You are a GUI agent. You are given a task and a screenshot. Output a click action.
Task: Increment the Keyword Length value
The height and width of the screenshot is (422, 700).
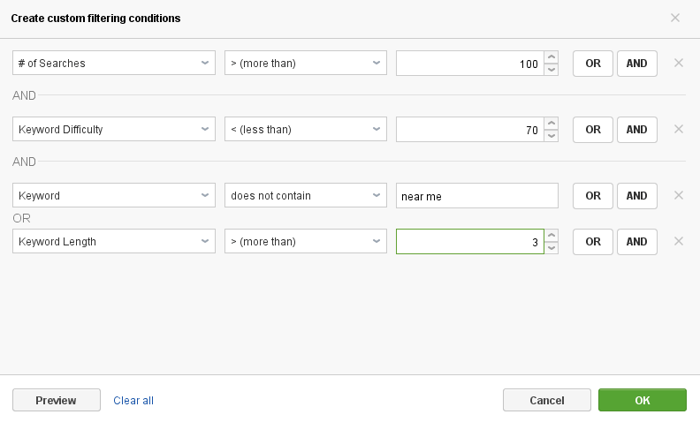pos(551,235)
